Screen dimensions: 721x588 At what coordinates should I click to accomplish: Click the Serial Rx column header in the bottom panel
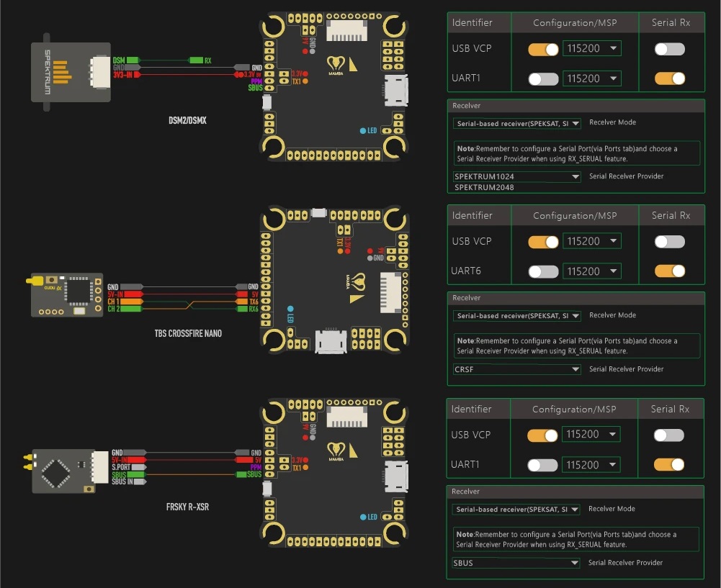tap(670, 409)
